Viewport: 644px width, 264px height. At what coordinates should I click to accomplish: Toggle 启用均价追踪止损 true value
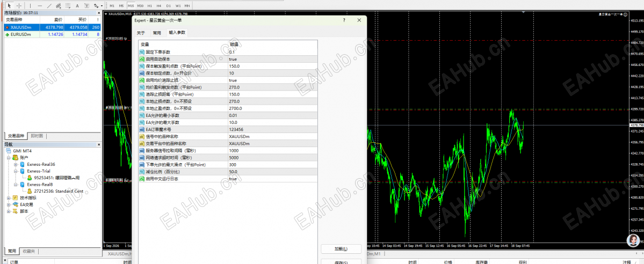pos(273,80)
